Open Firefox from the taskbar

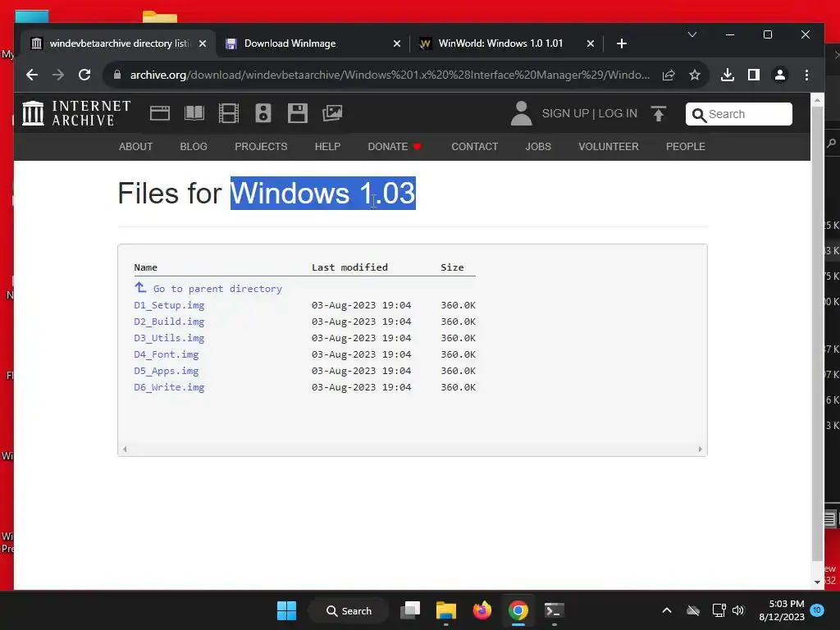coord(482,610)
